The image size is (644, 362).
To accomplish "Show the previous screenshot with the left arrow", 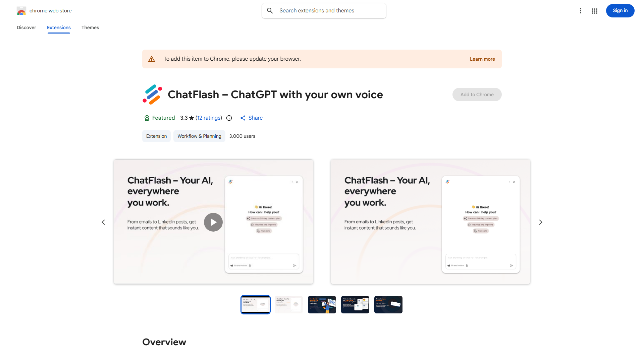I will 103,222.
